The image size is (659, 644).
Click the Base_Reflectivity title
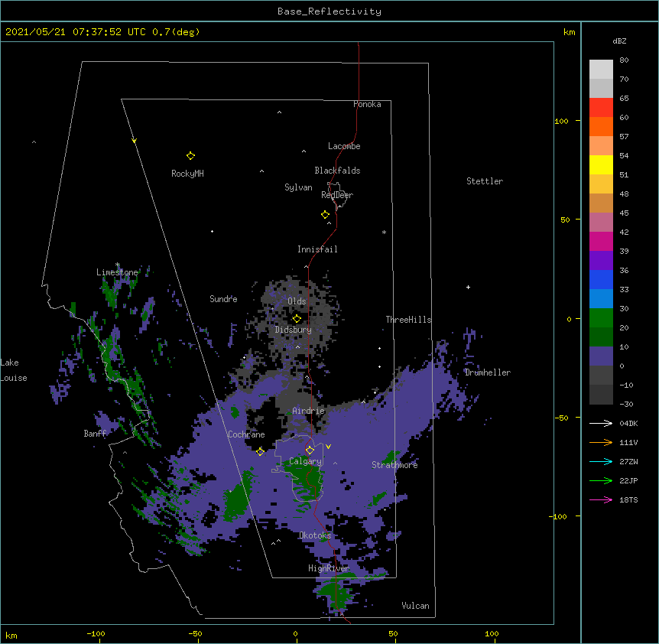tap(329, 11)
